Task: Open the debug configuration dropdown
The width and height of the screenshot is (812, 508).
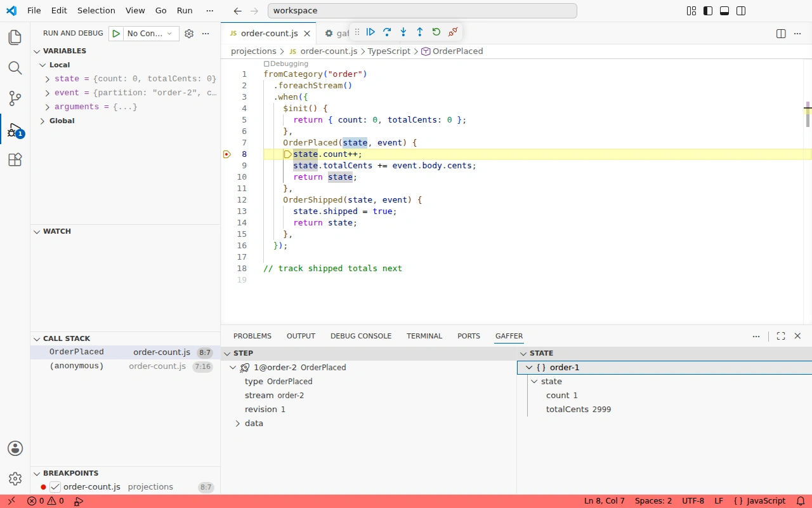Action: 150,34
